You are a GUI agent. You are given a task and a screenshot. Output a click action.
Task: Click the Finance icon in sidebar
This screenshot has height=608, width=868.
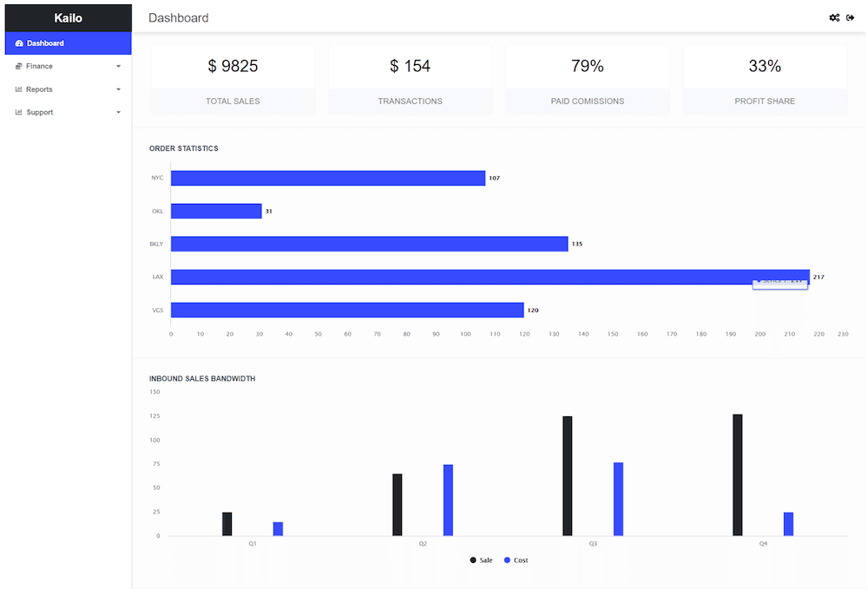click(19, 67)
